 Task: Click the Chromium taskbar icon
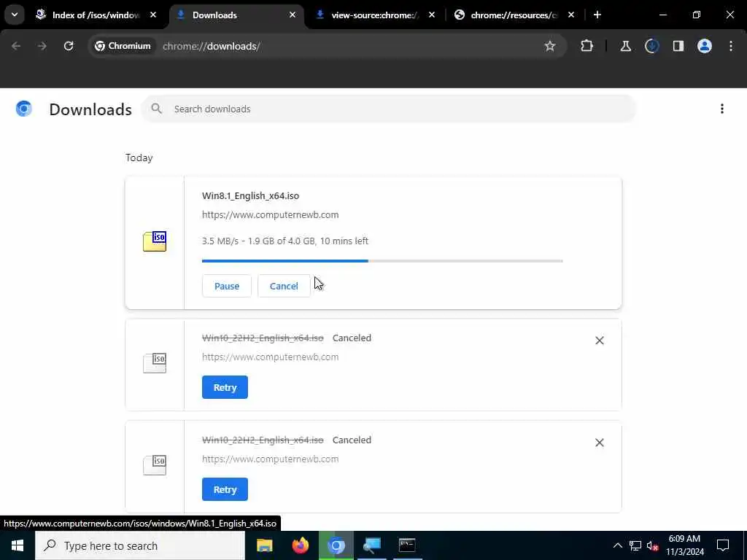coord(336,545)
